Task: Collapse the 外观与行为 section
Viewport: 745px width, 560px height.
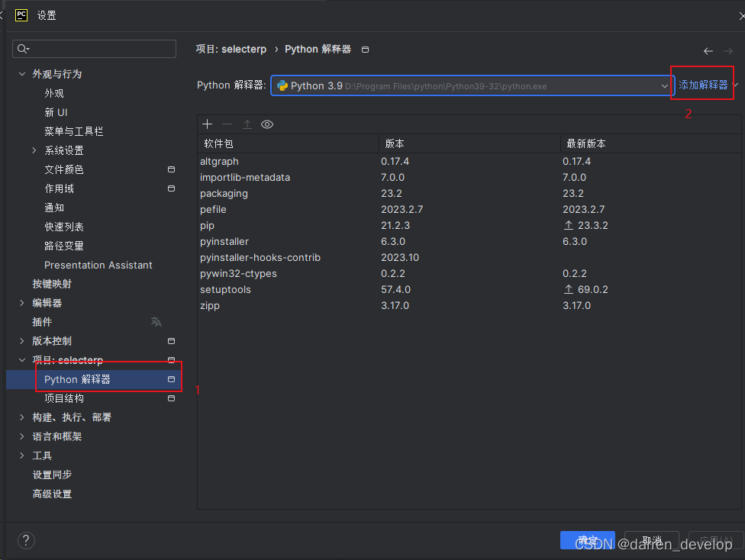Action: coord(21,73)
